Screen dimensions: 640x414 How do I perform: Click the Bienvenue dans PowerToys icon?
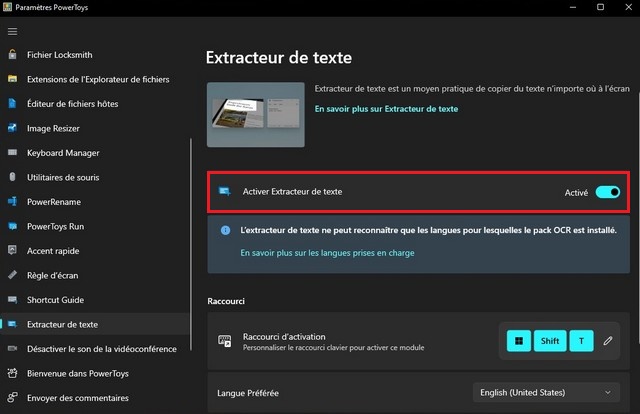tap(13, 373)
